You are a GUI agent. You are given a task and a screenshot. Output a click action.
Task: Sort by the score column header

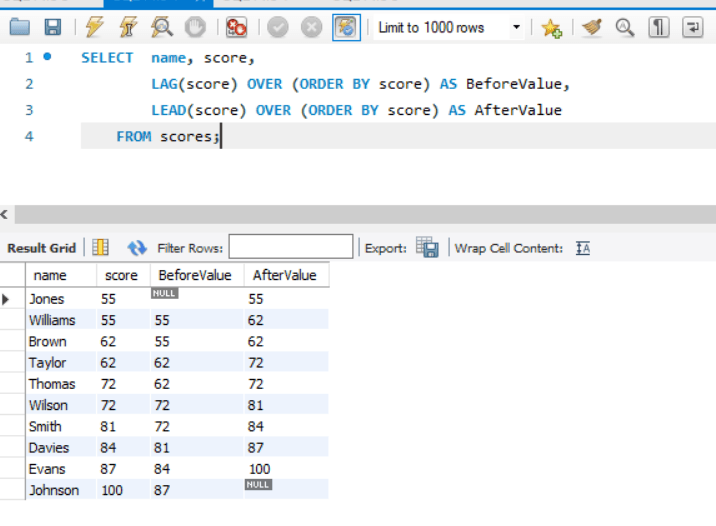click(123, 275)
